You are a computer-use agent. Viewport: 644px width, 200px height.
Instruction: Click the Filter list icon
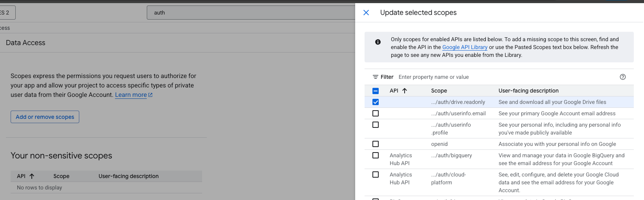376,77
